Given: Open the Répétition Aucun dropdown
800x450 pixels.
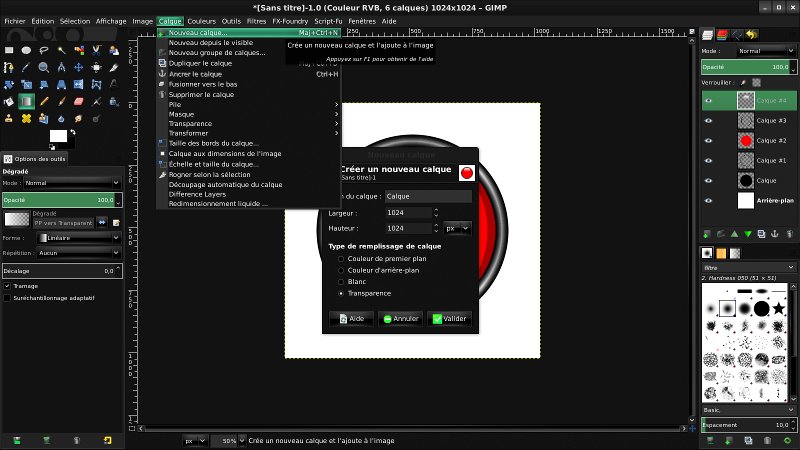Looking at the screenshot, I should (79, 253).
